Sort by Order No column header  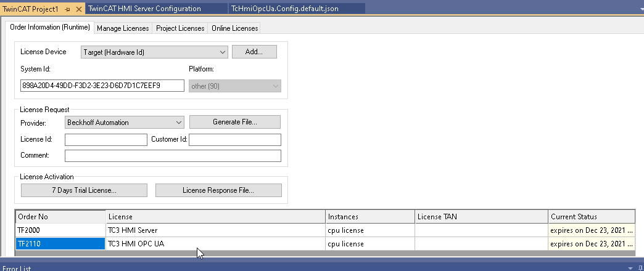(61, 216)
